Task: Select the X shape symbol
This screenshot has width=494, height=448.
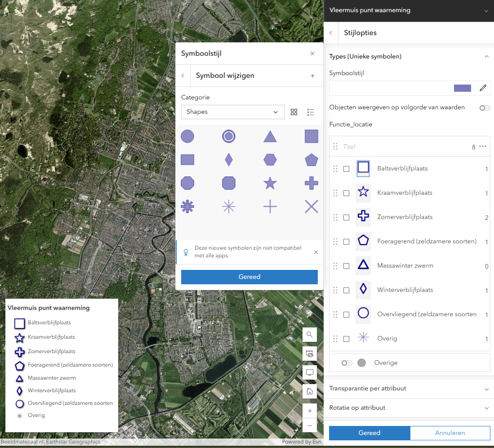Action: tap(311, 206)
